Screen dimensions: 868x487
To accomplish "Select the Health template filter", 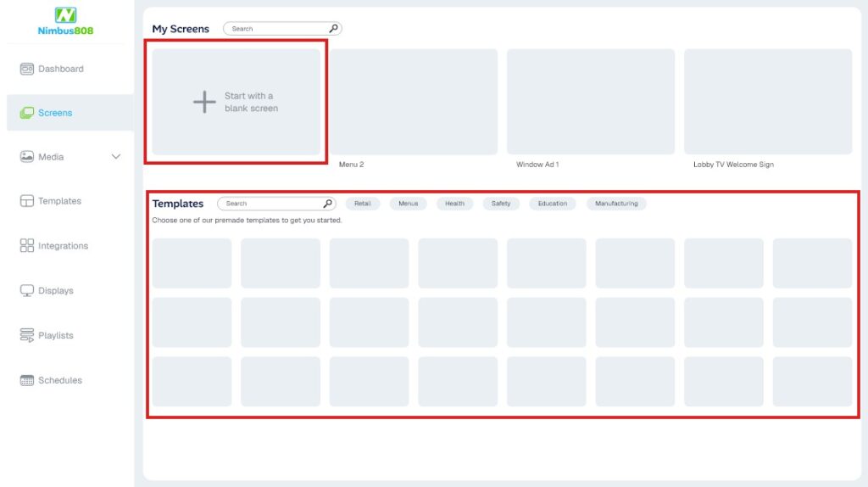I will click(454, 204).
